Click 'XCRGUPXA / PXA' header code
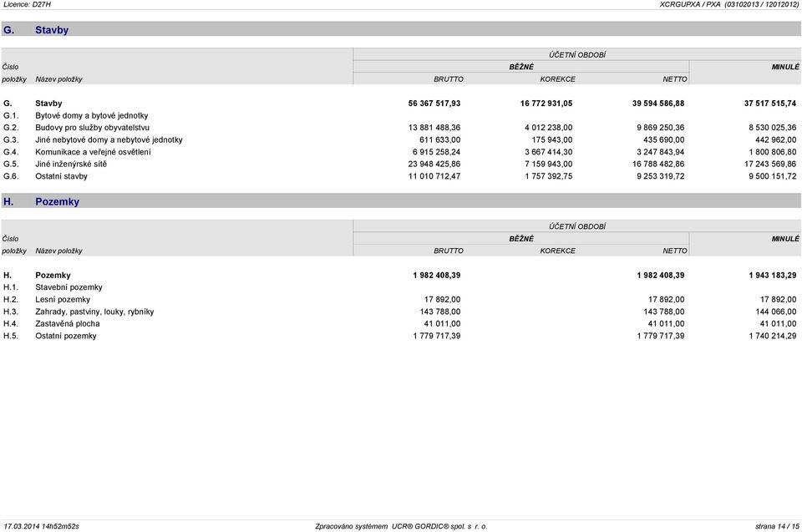The width and height of the screenshot is (802, 532). [x=690, y=4]
